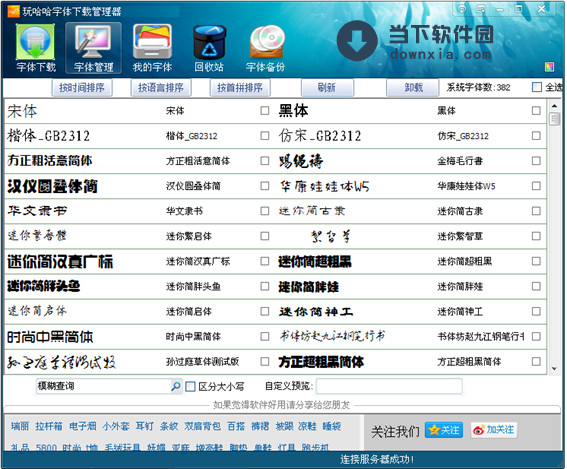Check the 华文隶书 checkbox
Image resolution: width=567 pixels, height=469 pixels.
tap(265, 211)
